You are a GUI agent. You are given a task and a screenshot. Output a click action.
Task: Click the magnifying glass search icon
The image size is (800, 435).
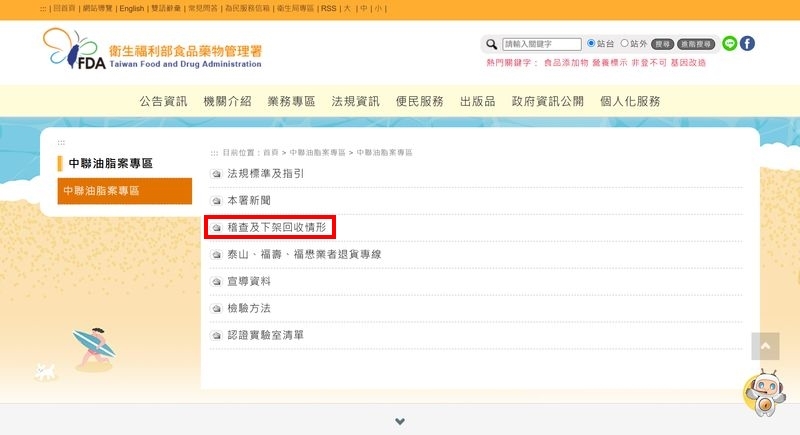491,44
